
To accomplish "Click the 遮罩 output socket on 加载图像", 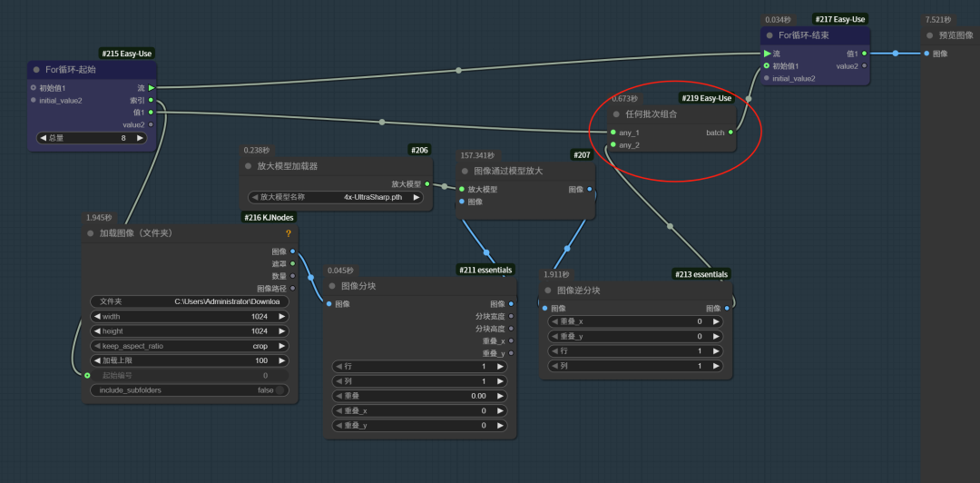I will [x=292, y=263].
